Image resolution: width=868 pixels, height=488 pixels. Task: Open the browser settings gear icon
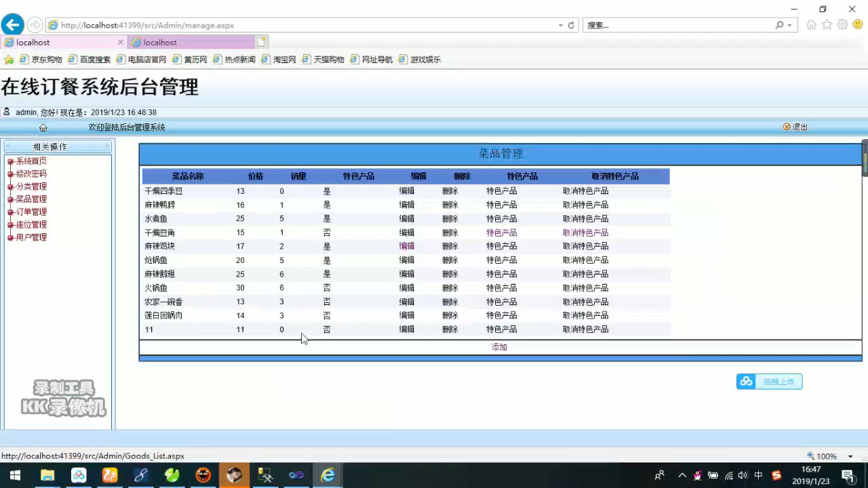pyautogui.click(x=842, y=25)
